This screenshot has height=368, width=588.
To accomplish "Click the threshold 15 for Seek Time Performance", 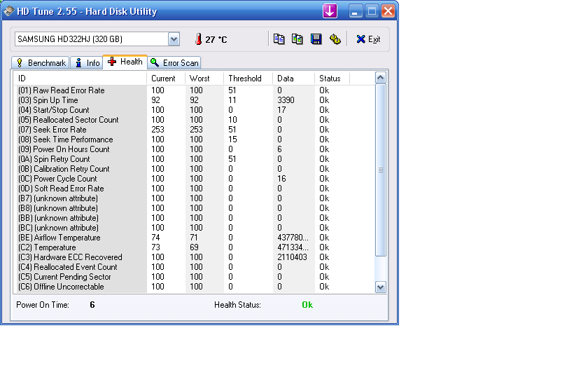I will [232, 139].
